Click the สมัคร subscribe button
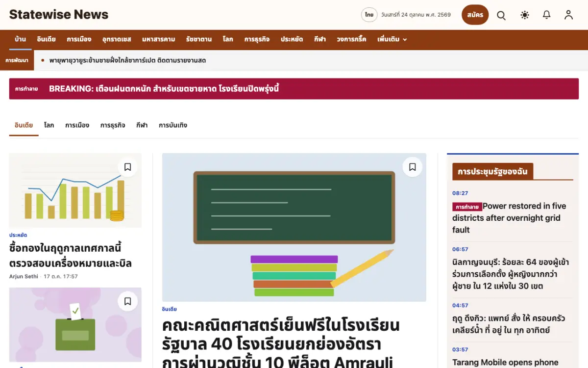Screen dimensions: 588x368 click(x=475, y=15)
